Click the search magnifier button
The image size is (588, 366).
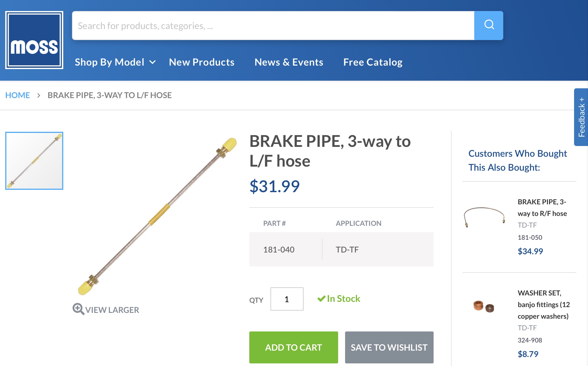pyautogui.click(x=489, y=26)
